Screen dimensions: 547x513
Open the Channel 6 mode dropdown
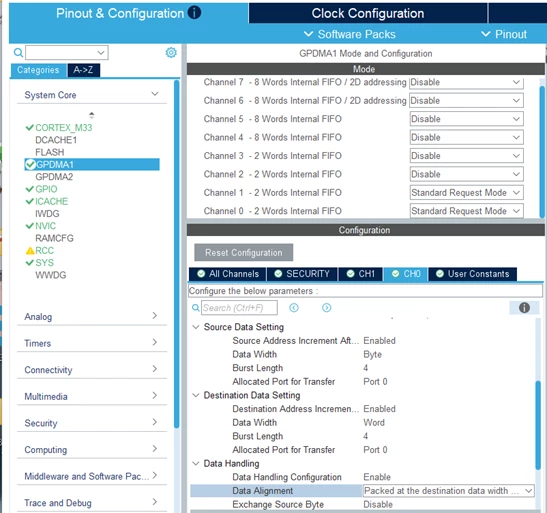tap(466, 100)
